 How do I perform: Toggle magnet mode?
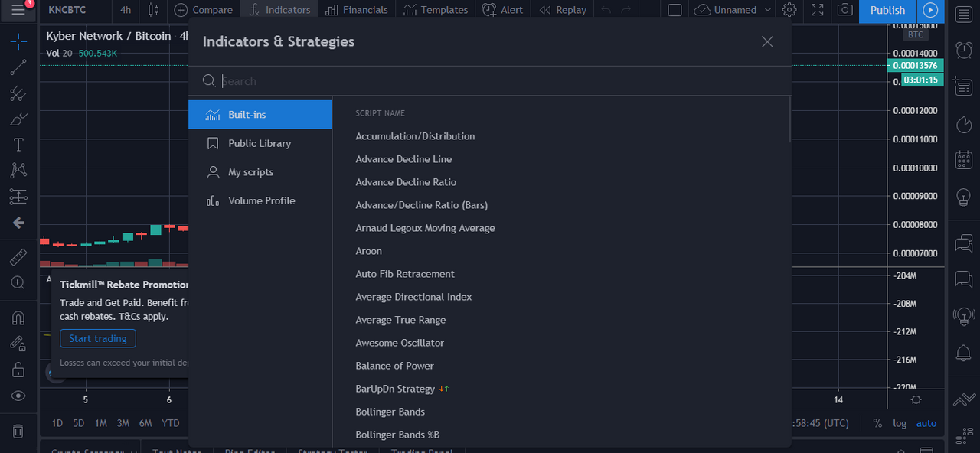tap(18, 318)
